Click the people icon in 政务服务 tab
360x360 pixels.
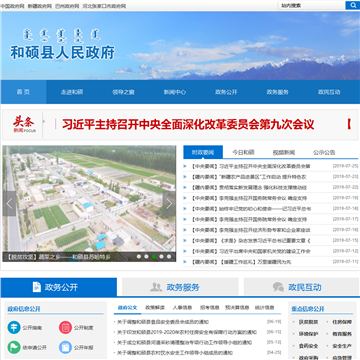156,287
